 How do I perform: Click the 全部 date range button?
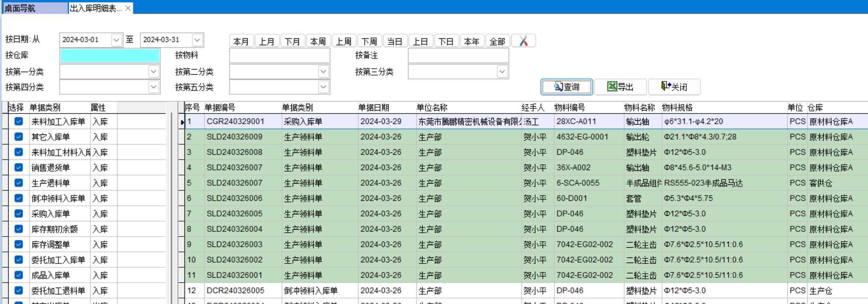tap(497, 41)
